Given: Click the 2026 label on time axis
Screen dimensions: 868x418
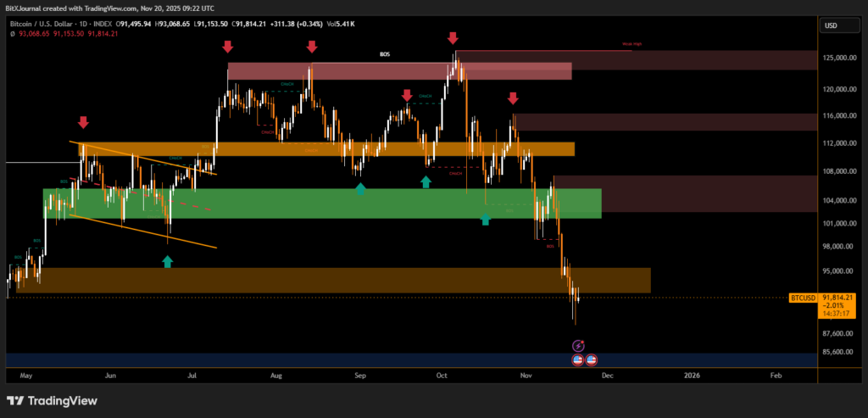Looking at the screenshot, I should coord(692,374).
